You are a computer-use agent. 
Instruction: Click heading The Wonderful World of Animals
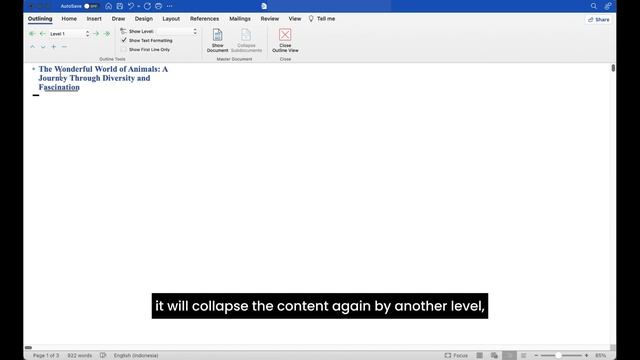click(103, 78)
